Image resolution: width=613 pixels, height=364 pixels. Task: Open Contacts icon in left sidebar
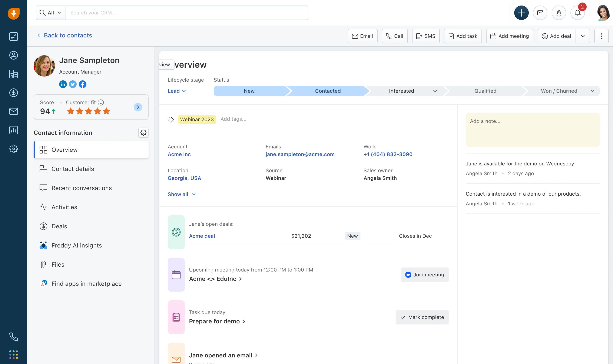pyautogui.click(x=13, y=55)
